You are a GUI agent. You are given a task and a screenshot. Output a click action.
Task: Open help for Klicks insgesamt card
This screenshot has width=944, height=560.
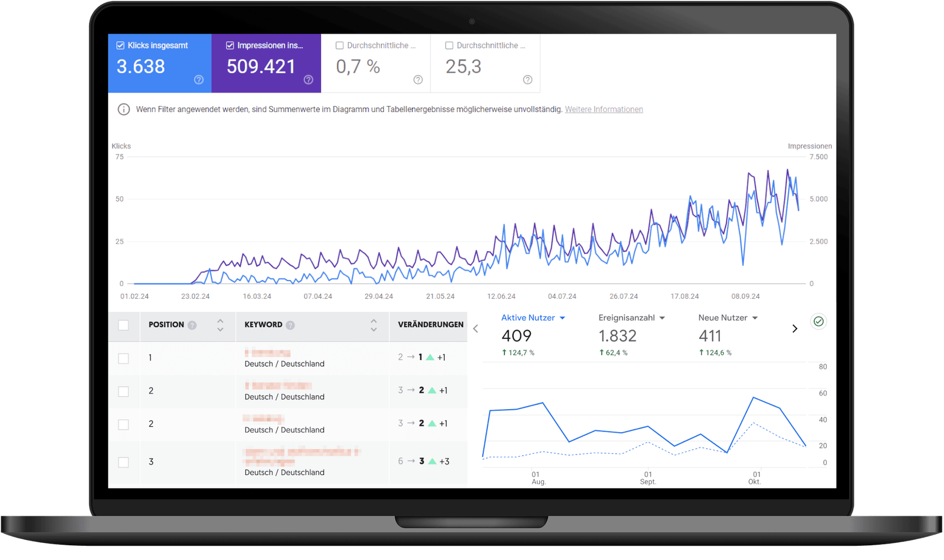pyautogui.click(x=199, y=80)
